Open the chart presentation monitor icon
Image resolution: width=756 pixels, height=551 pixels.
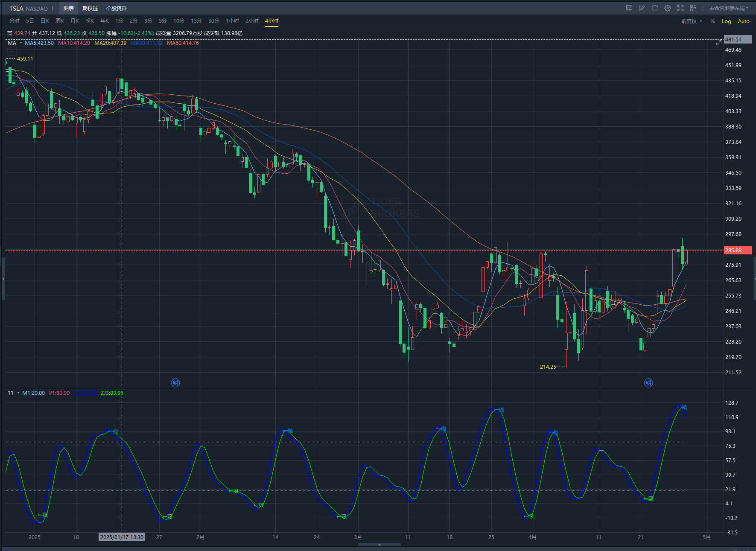(629, 8)
